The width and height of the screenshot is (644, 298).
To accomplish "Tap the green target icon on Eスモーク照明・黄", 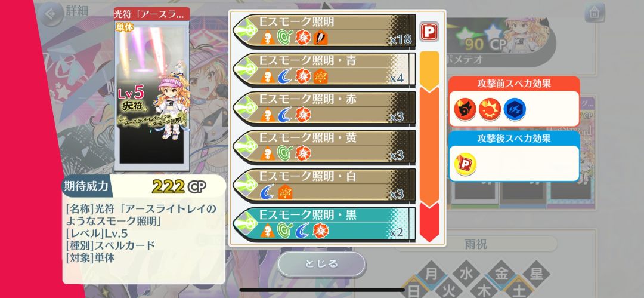I will coord(284,153).
